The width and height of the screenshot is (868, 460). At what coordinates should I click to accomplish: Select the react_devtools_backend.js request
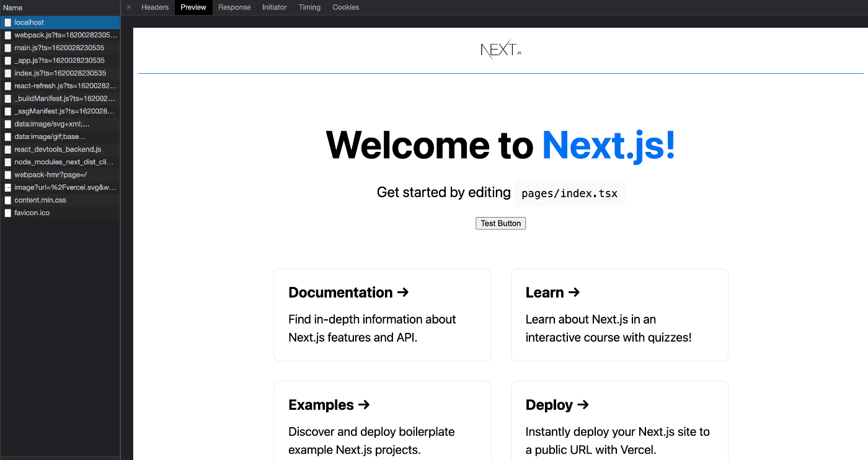(60, 149)
